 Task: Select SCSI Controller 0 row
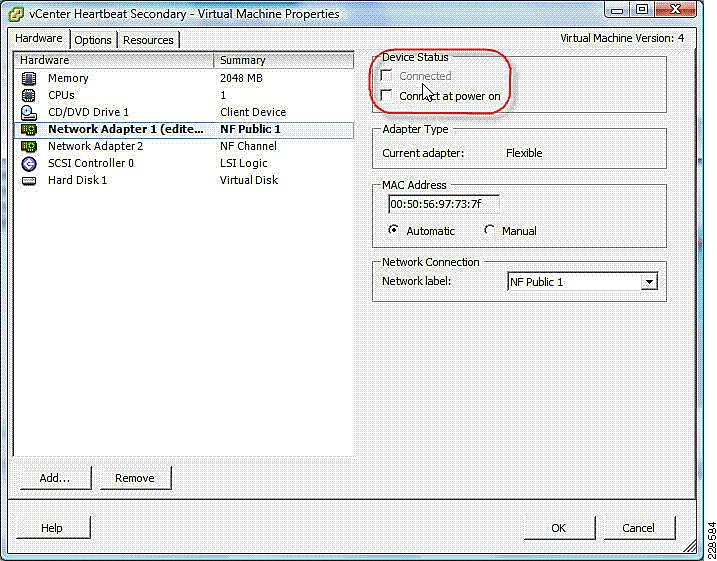click(184, 163)
